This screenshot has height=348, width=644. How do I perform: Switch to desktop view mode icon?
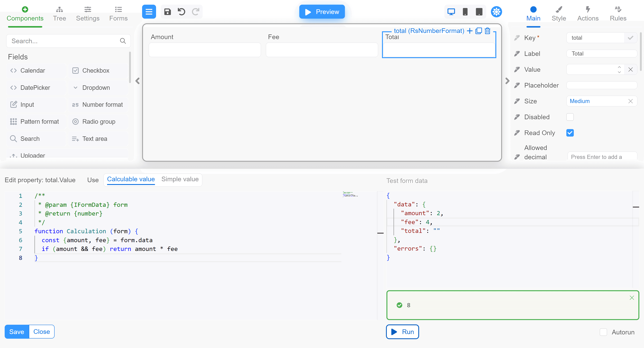(451, 12)
